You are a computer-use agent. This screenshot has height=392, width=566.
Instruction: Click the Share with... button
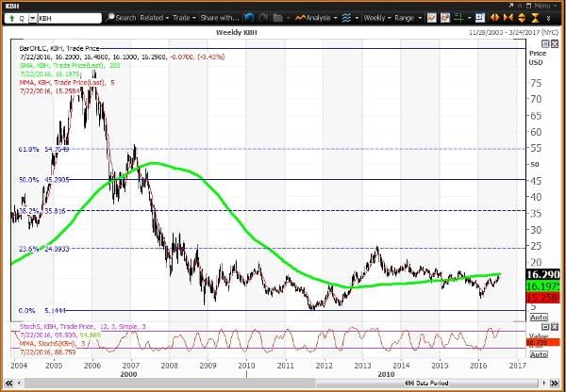pos(220,18)
